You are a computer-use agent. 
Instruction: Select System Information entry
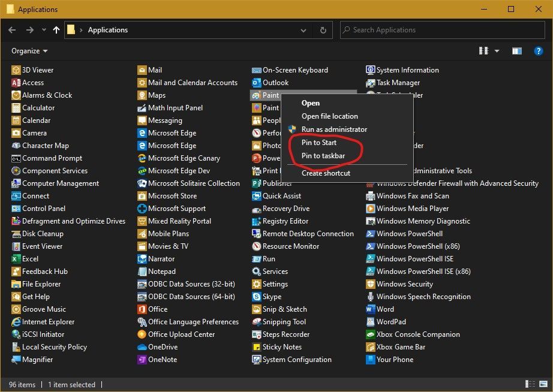[x=402, y=70]
